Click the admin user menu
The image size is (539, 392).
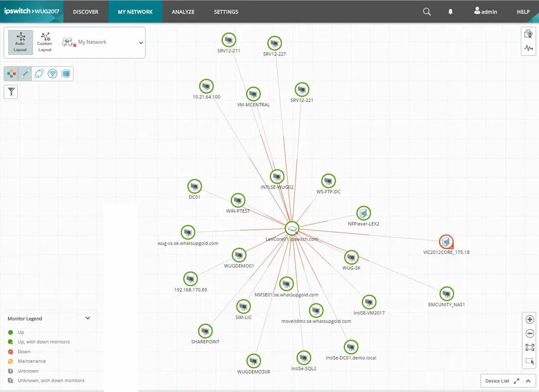pos(486,11)
